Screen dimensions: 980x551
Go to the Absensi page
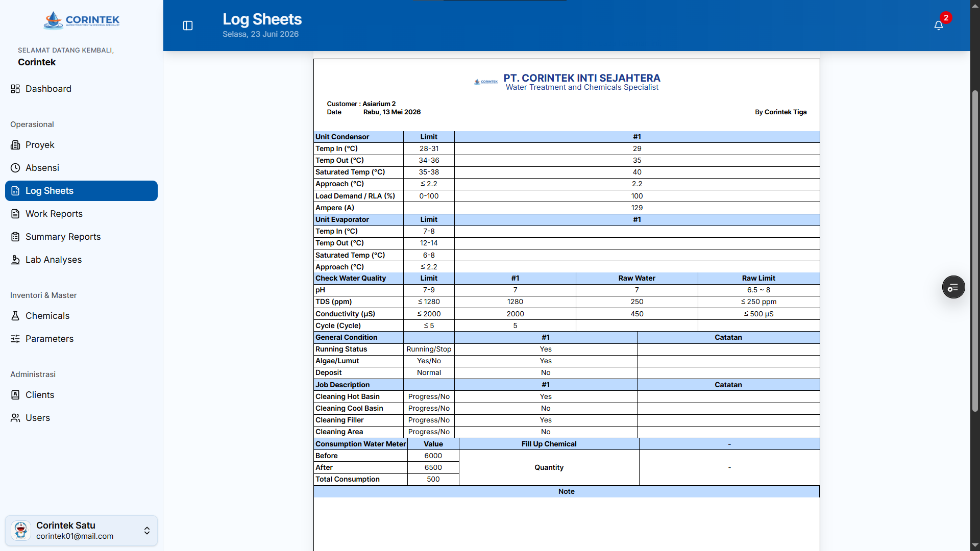coord(82,168)
